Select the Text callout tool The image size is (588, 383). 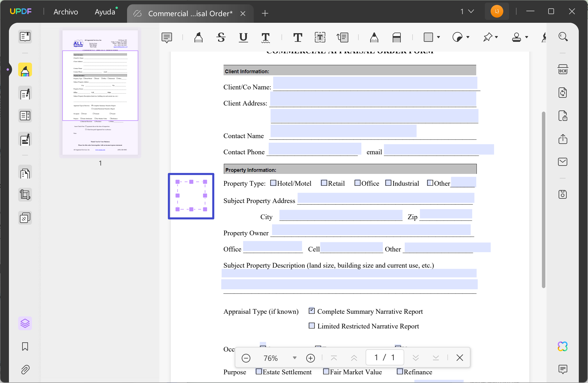click(x=343, y=37)
